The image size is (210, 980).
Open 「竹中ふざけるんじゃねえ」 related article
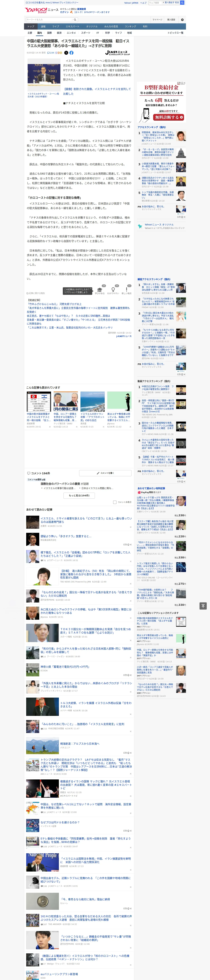[x=54, y=304]
